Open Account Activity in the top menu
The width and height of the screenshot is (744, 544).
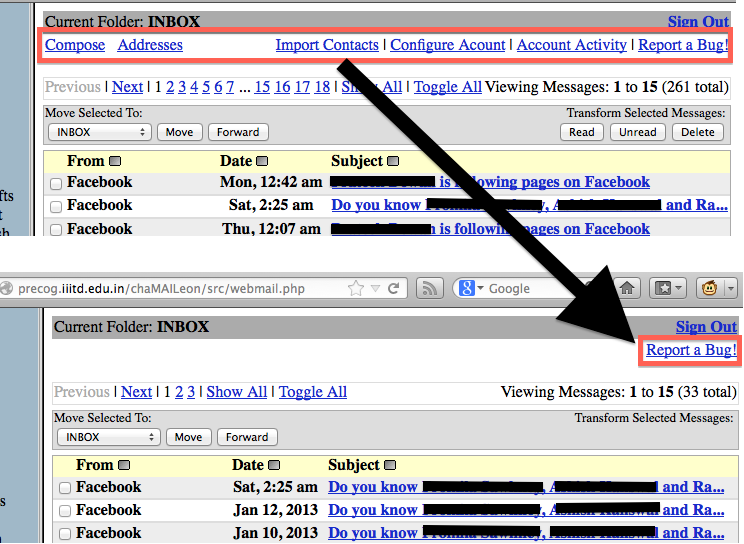(572, 45)
